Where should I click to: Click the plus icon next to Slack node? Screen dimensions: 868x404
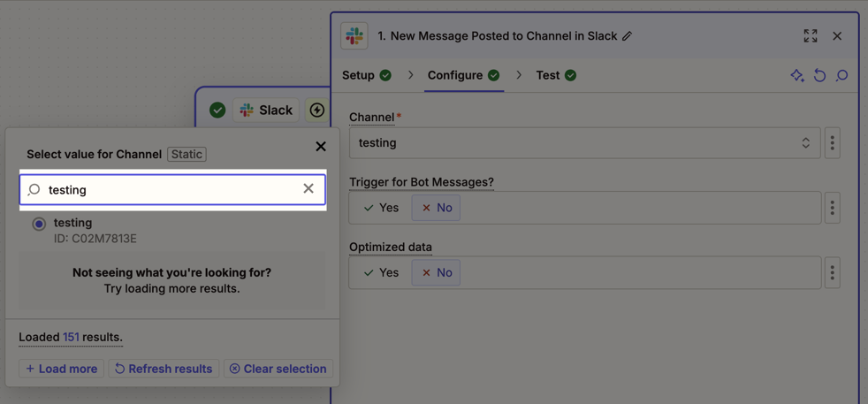[316, 111]
